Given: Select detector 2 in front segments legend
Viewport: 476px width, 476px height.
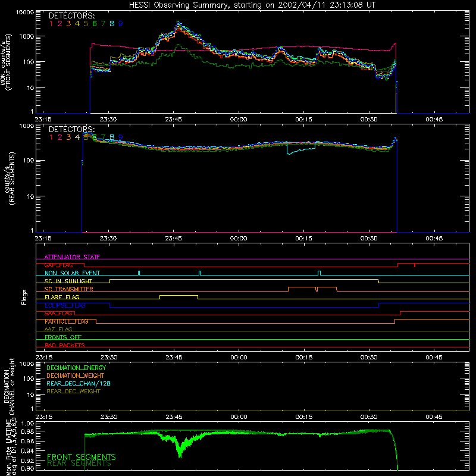Looking at the screenshot, I should tap(60, 24).
